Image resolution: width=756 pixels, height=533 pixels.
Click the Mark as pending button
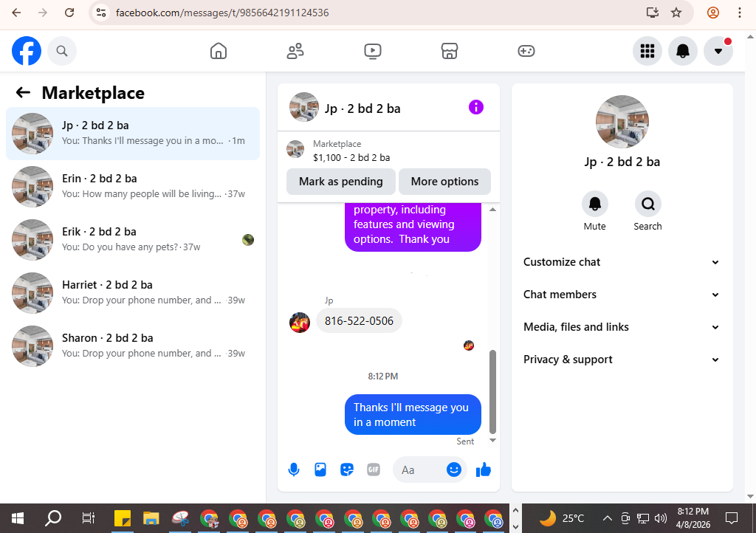(x=341, y=182)
